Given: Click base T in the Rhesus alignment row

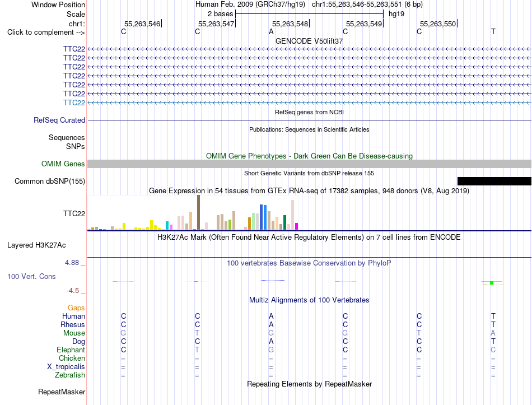Looking at the screenshot, I should (493, 324).
